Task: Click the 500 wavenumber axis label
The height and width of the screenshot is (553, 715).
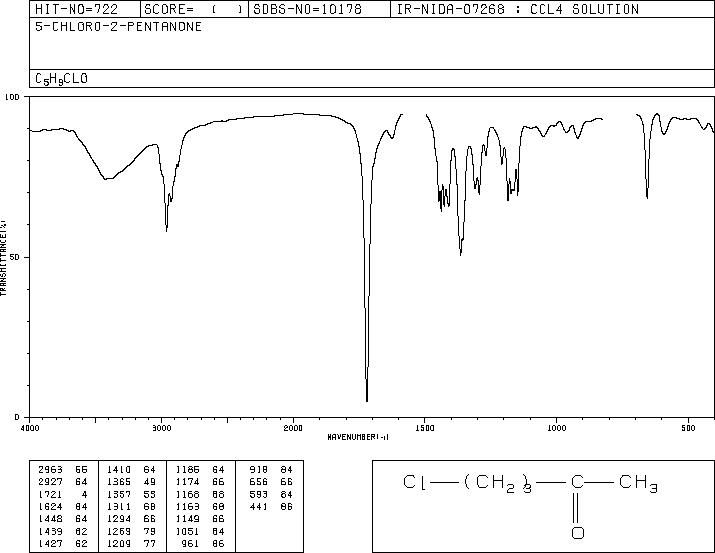Action: 689,428
